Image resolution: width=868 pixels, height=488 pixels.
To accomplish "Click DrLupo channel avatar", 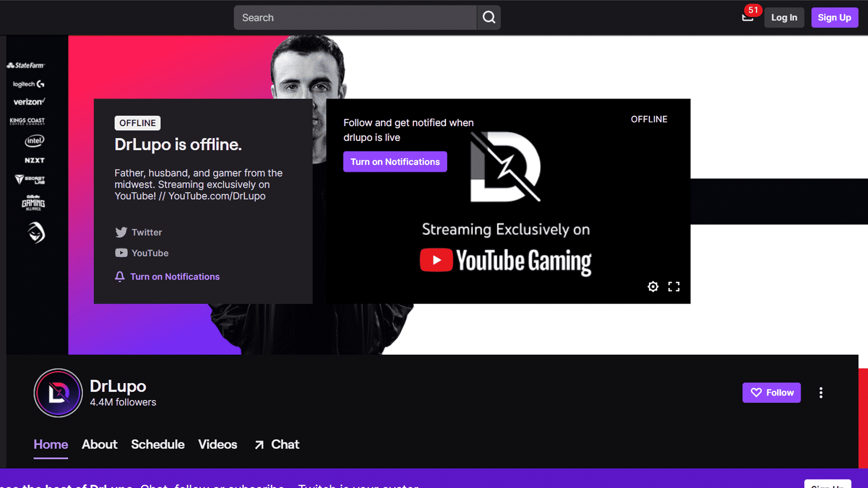I will pos(58,393).
